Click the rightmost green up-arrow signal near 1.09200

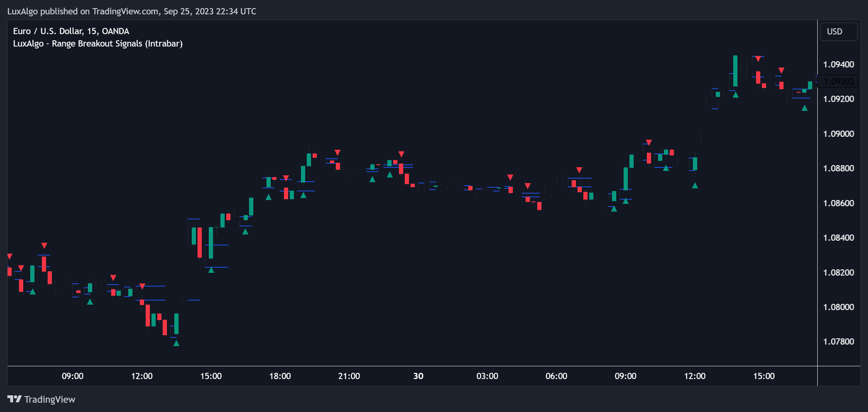804,108
